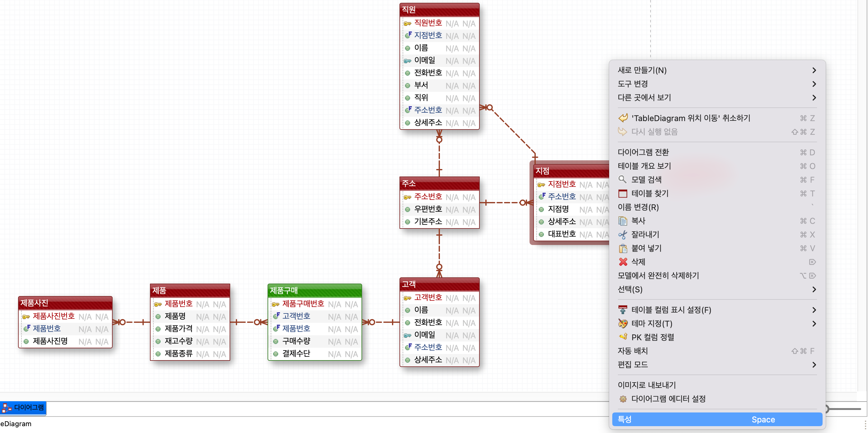
Task: Select the 주소 table header
Action: [439, 183]
